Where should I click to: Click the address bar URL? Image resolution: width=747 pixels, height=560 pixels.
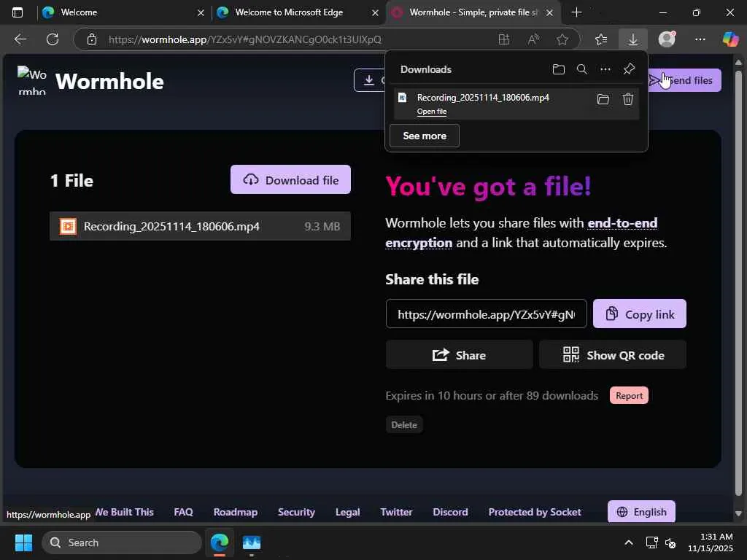(244, 39)
